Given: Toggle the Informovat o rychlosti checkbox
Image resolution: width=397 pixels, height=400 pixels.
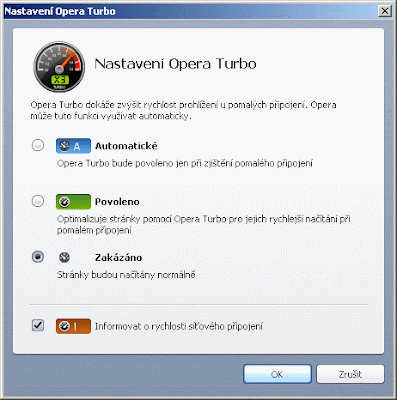Looking at the screenshot, I should tap(38, 325).
